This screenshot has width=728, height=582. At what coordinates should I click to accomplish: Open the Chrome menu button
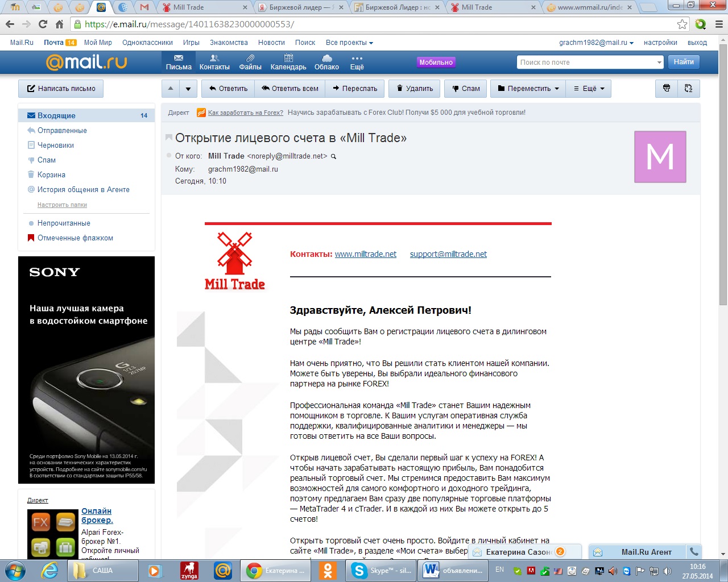(x=719, y=24)
